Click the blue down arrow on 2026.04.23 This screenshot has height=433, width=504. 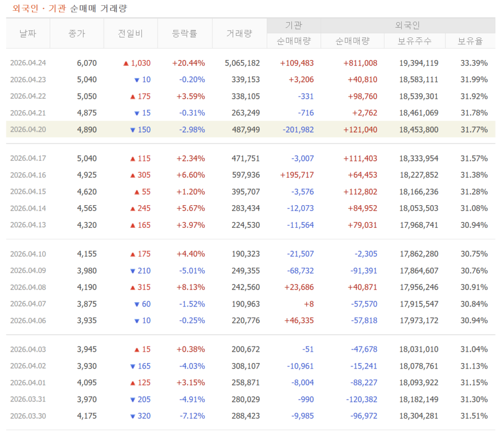point(137,80)
